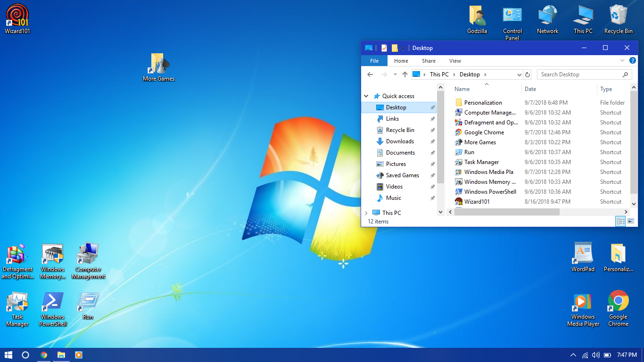
Task: Click the battery icon in system tray
Action: click(608, 355)
